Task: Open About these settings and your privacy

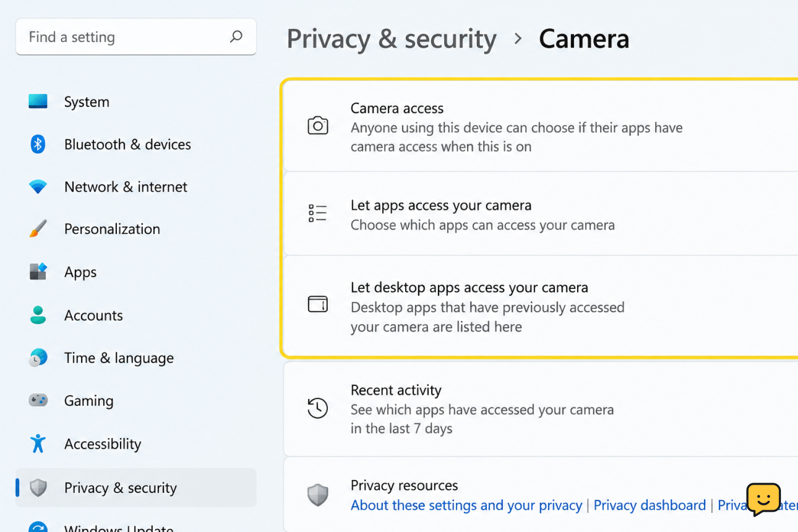Action: (x=467, y=505)
